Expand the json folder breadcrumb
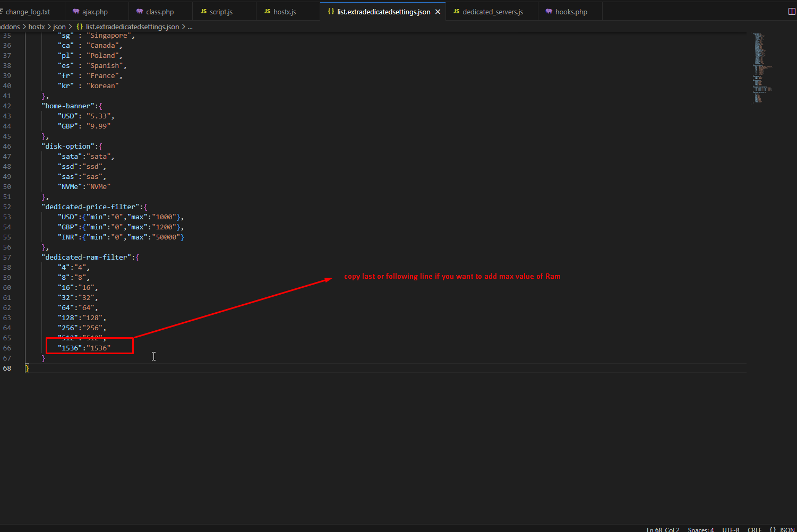The height and width of the screenshot is (532, 797). (59, 27)
